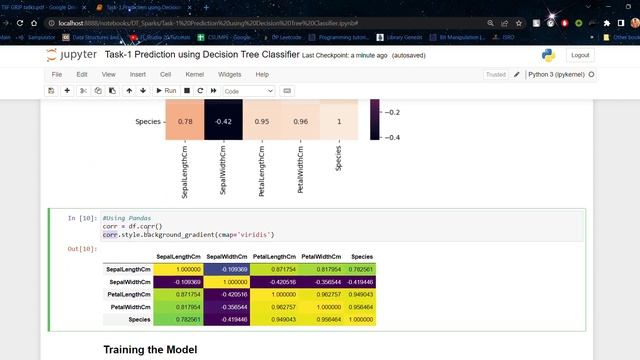
Task: Click the kernel idle indicator circle
Action: click(591, 75)
